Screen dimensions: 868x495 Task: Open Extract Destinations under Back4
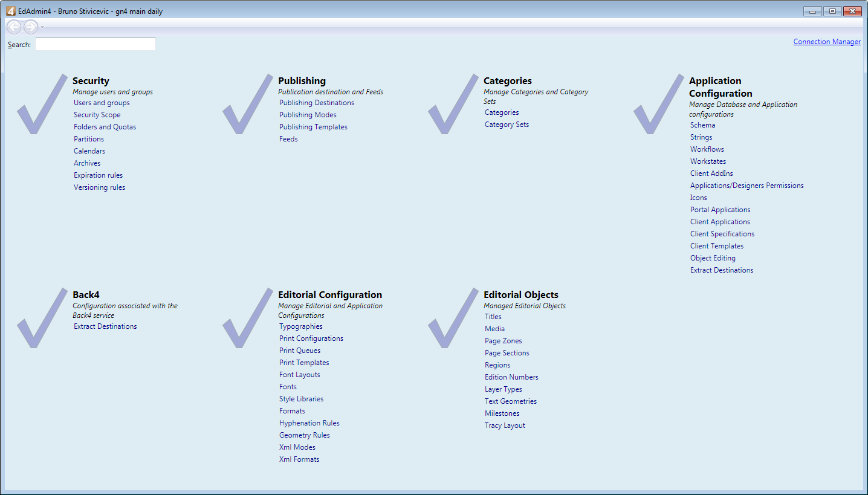pyautogui.click(x=105, y=326)
